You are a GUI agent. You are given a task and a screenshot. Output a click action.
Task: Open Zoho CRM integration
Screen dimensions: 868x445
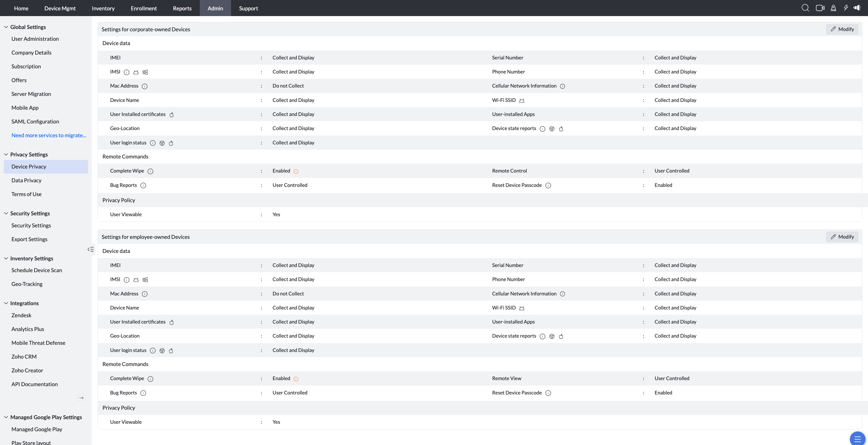[24, 356]
